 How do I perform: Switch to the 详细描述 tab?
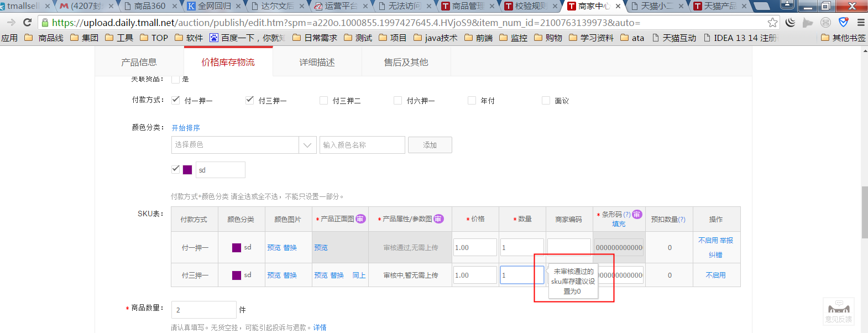317,62
